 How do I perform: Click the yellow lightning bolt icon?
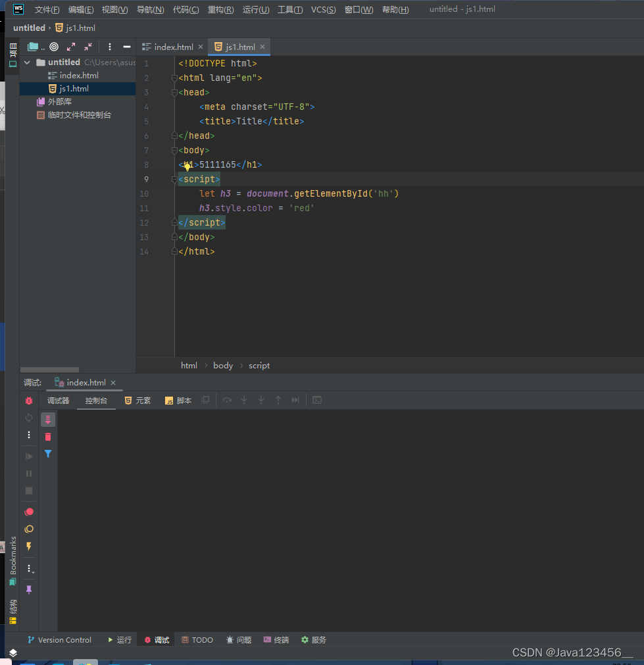29,546
